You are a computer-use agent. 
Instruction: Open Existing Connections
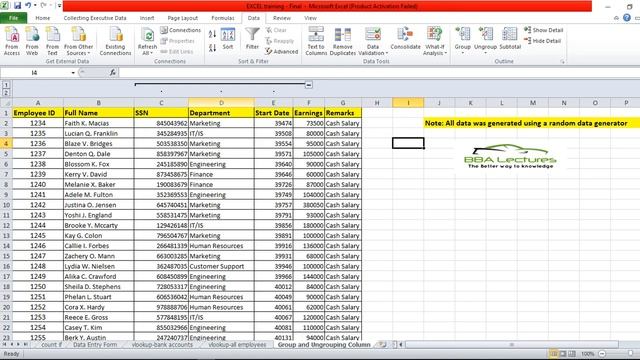116,41
